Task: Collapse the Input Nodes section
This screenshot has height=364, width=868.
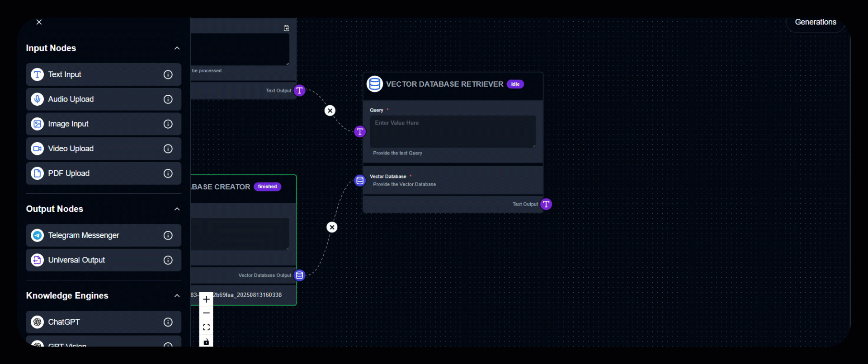Action: click(x=177, y=48)
